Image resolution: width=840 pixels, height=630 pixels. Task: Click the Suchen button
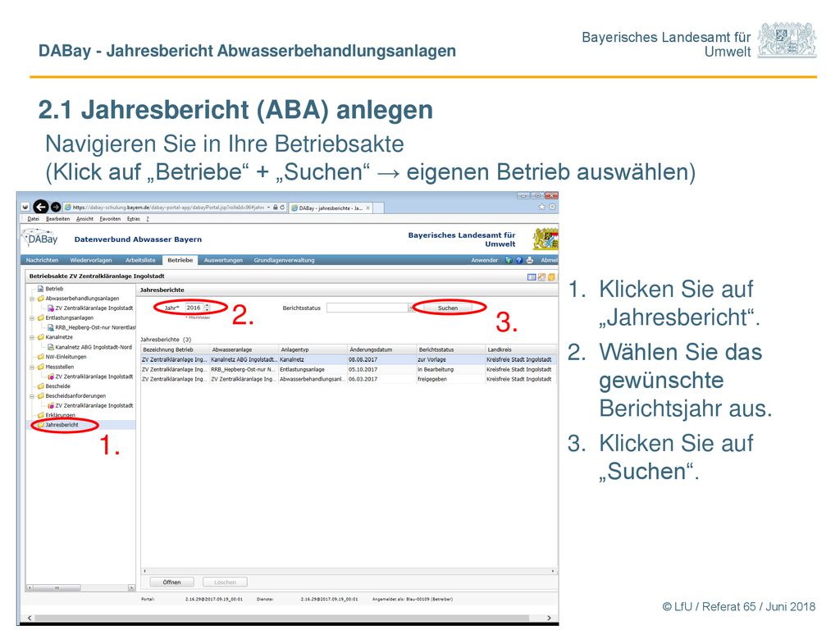[x=448, y=308]
